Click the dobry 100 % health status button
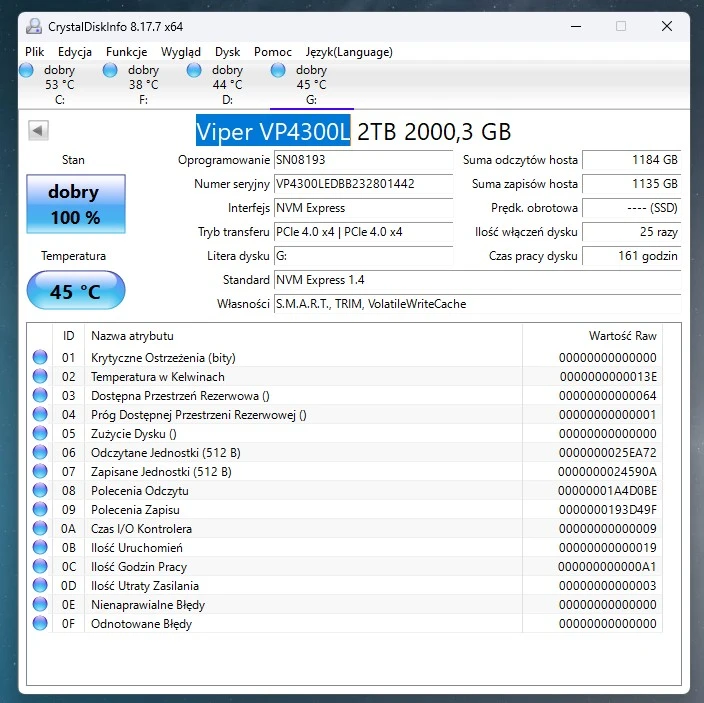The width and height of the screenshot is (704, 703). coord(74,204)
